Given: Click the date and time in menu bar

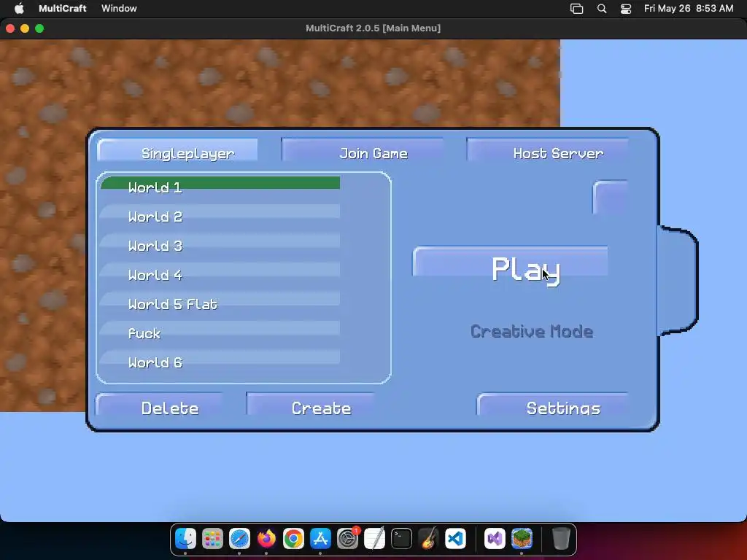Looking at the screenshot, I should tap(689, 9).
